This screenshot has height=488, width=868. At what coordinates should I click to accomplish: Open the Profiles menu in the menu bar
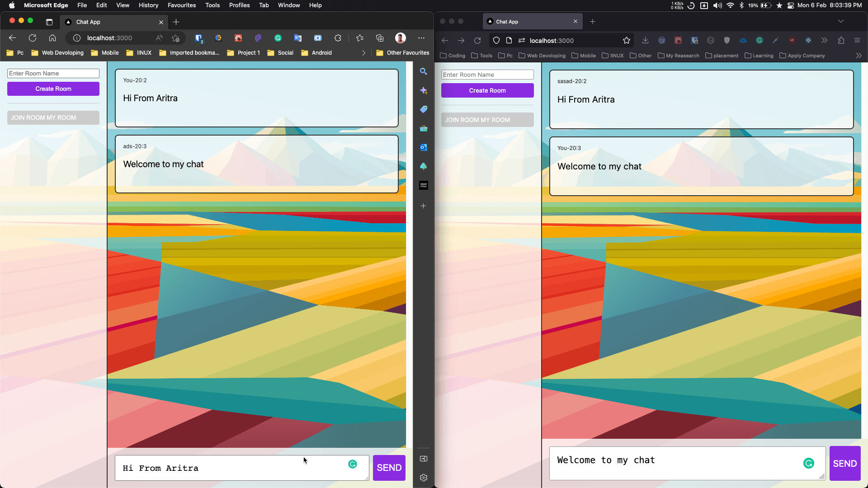point(239,5)
